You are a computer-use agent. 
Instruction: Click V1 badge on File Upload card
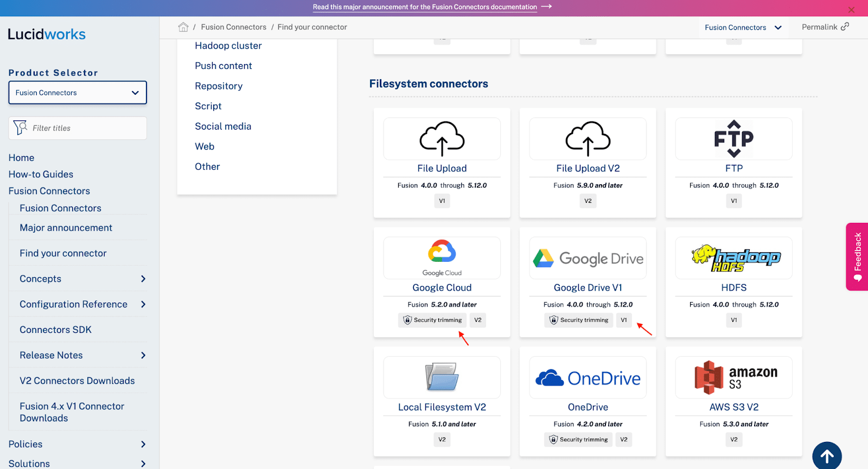coord(442,201)
